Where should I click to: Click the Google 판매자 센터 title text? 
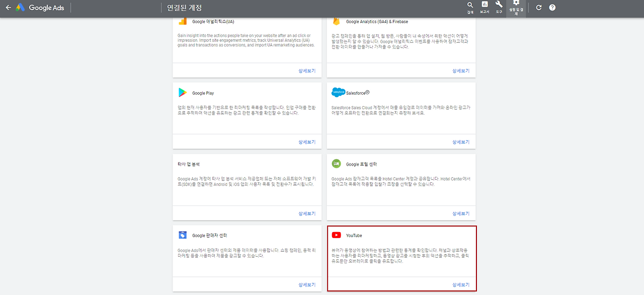coord(209,236)
